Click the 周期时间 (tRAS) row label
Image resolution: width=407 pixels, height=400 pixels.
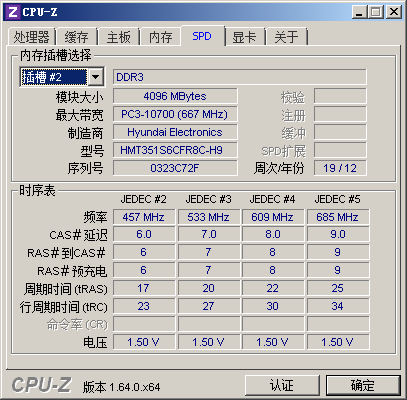pyautogui.click(x=66, y=289)
